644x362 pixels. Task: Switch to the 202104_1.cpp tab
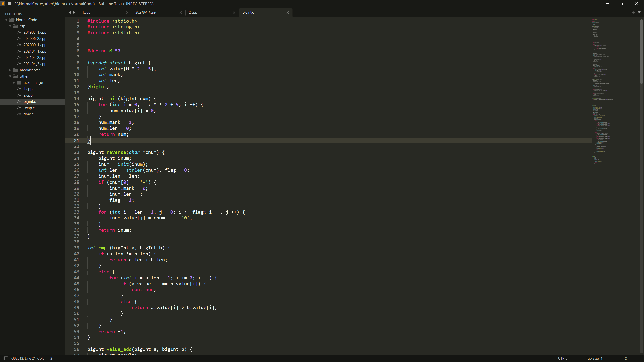(x=146, y=12)
